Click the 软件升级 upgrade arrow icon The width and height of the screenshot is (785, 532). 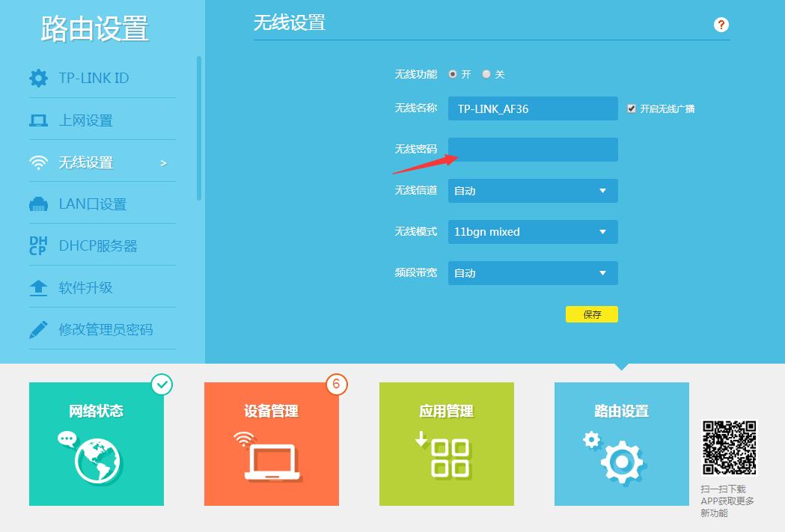[x=38, y=287]
